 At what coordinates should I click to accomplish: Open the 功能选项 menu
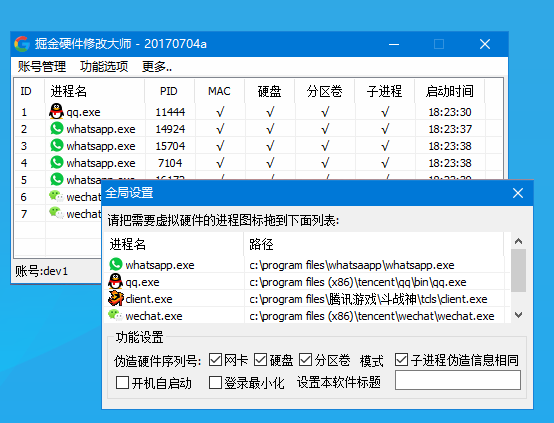(104, 66)
